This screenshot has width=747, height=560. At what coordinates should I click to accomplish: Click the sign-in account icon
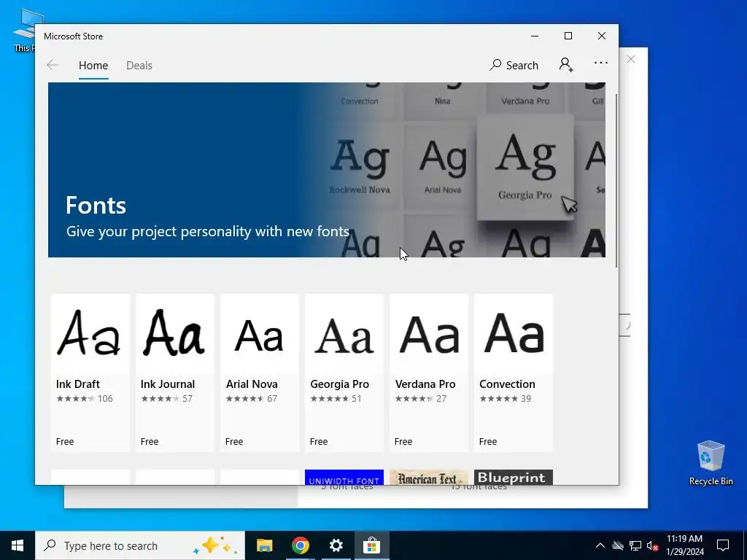click(x=566, y=65)
